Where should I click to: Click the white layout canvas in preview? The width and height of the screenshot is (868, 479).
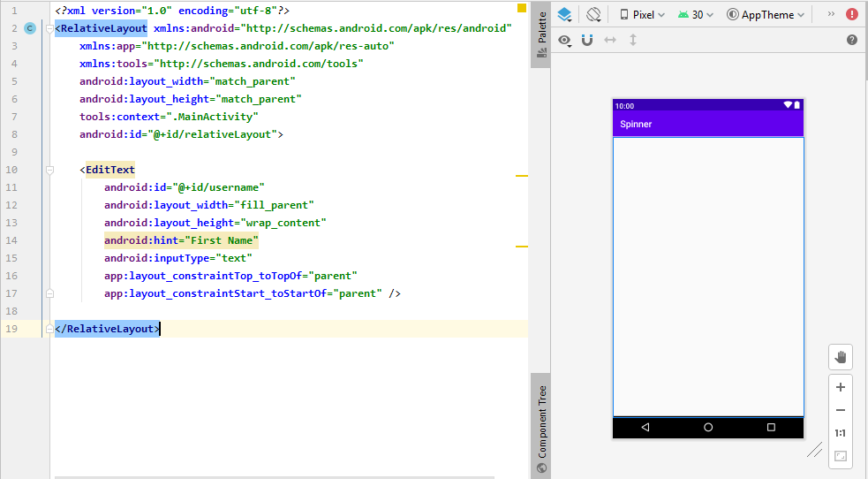coord(708,277)
